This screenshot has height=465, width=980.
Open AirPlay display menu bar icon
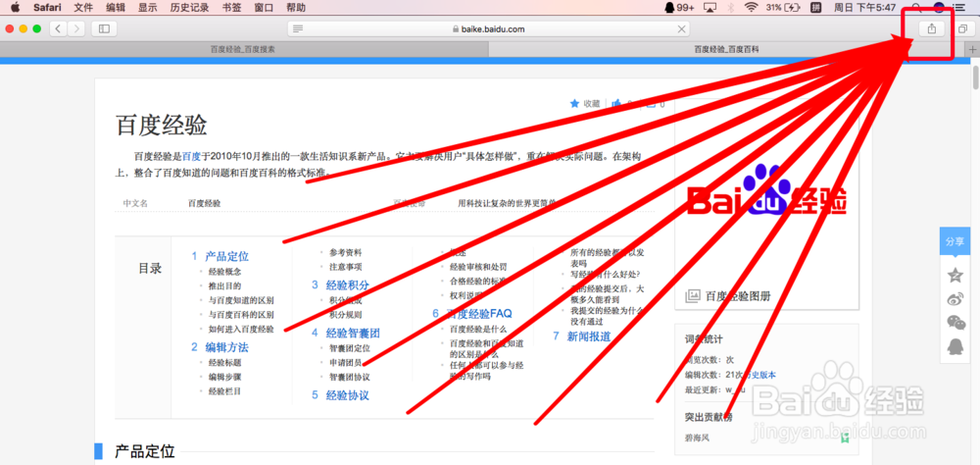click(x=710, y=8)
